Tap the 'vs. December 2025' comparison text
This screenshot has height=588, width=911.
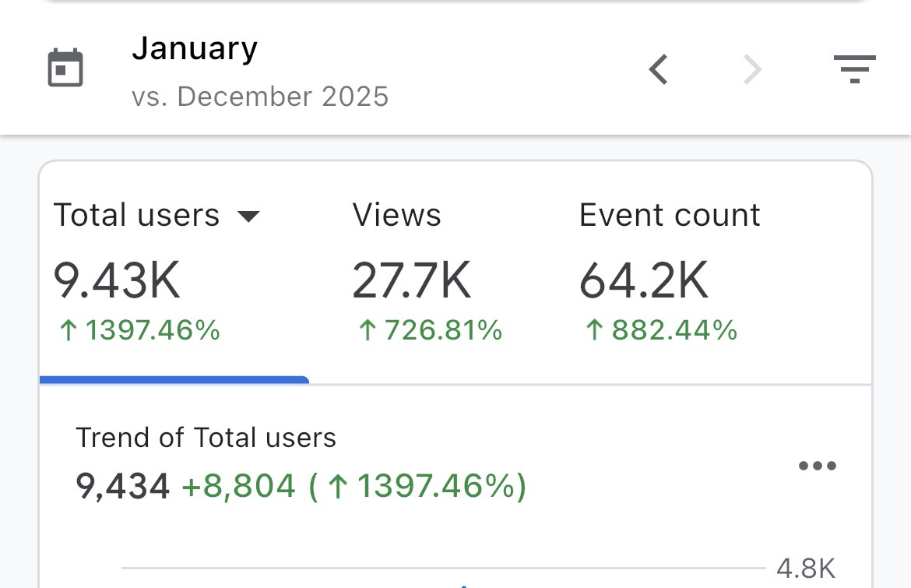pyautogui.click(x=260, y=97)
